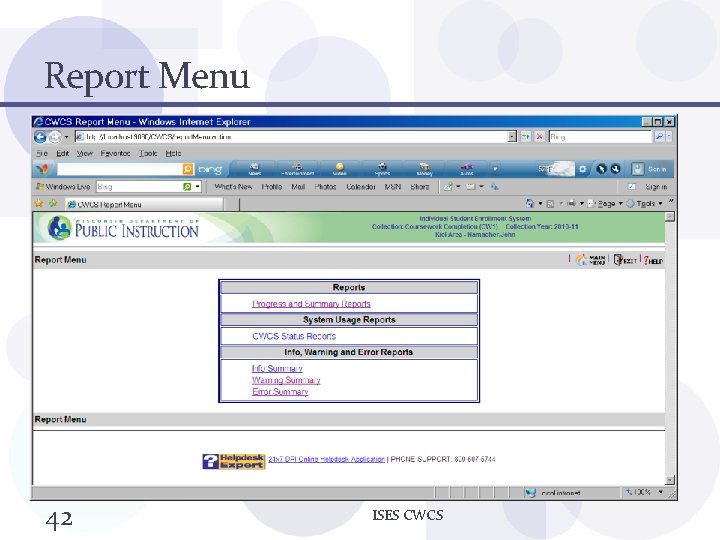Open the Sports soccer-ball icon on the MSN toolbar
720x540 pixels.
[382, 169]
